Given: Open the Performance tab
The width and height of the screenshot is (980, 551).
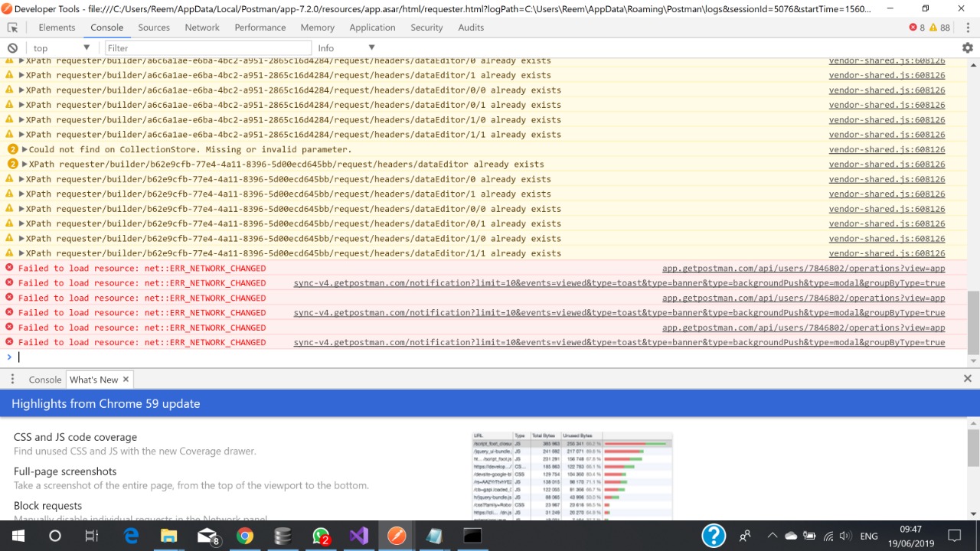Looking at the screenshot, I should click(260, 28).
